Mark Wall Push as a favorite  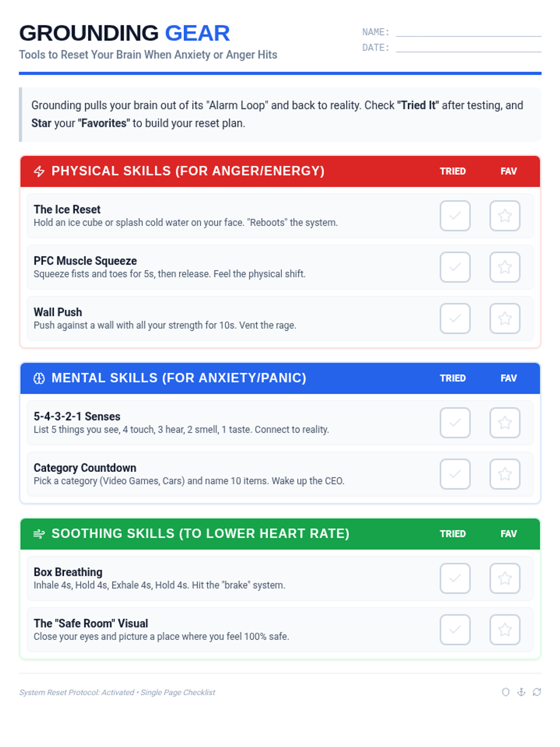click(504, 318)
